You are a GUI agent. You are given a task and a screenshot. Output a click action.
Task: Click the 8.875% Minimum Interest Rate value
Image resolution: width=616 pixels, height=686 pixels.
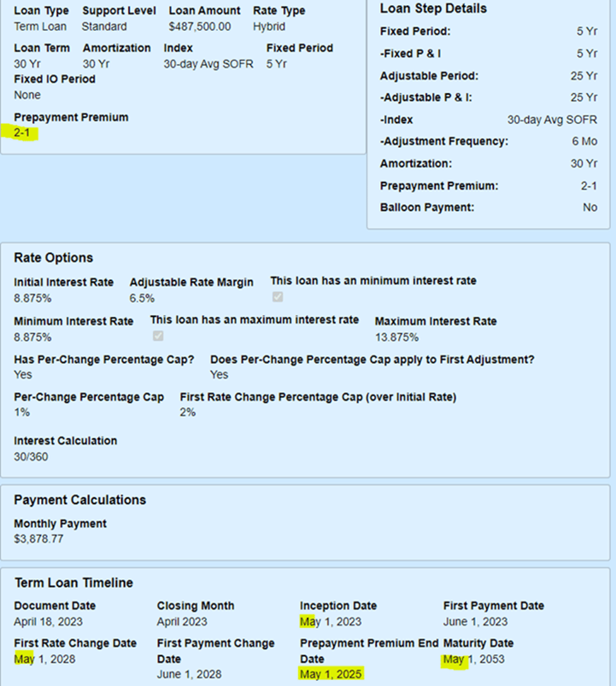tap(33, 337)
